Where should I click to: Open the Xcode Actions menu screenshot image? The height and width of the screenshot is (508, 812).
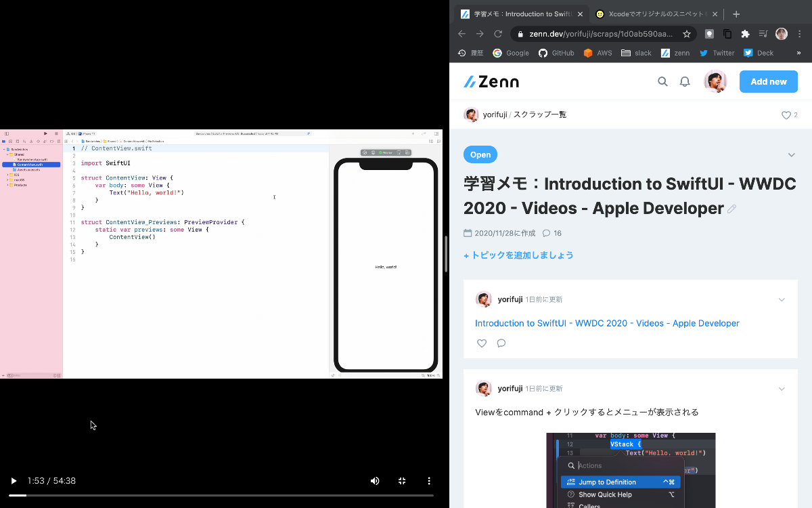pos(631,470)
